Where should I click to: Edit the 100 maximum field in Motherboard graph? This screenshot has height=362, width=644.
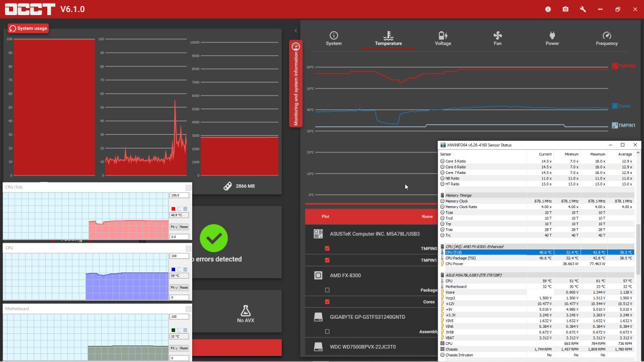tap(179, 317)
